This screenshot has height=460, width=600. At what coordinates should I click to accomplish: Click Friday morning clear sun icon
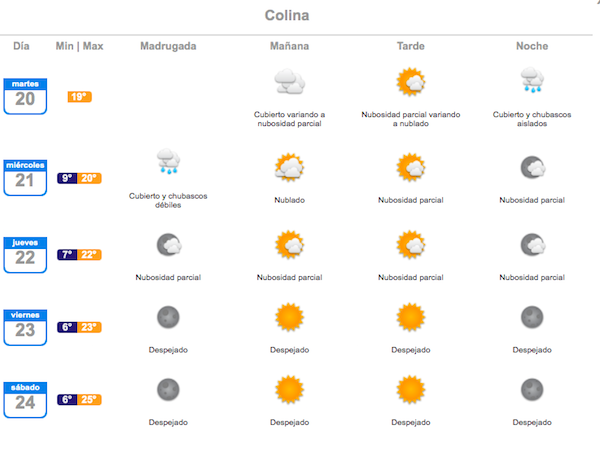point(290,317)
